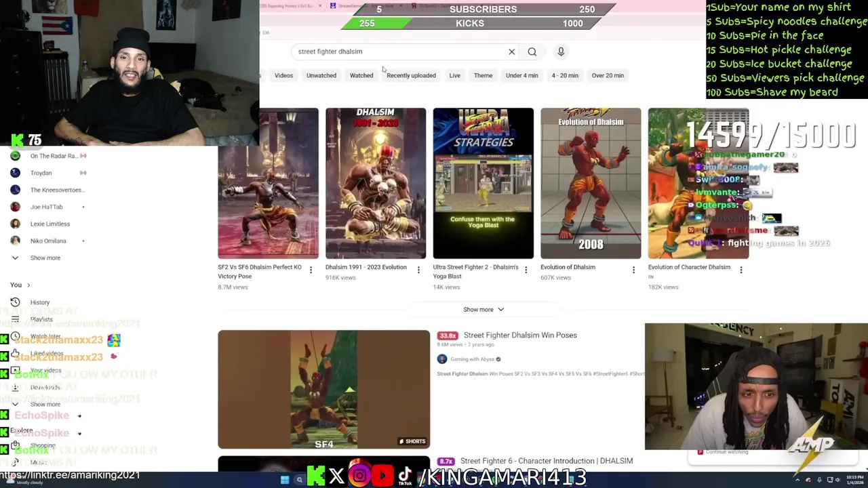Open History in sidebar
The width and height of the screenshot is (868, 488).
coord(40,302)
